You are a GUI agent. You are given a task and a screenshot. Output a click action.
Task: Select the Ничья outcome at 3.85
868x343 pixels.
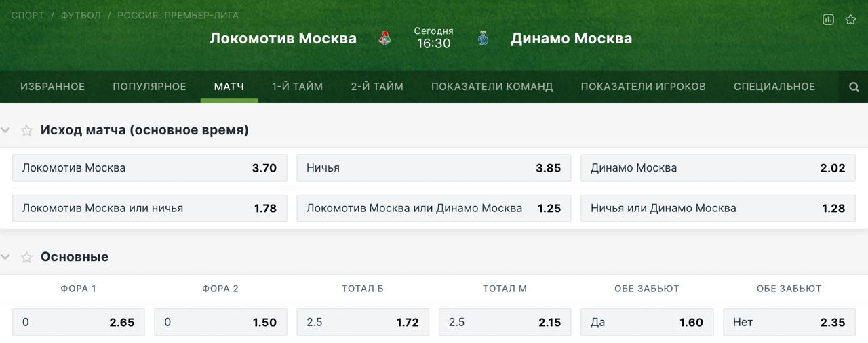(x=433, y=168)
